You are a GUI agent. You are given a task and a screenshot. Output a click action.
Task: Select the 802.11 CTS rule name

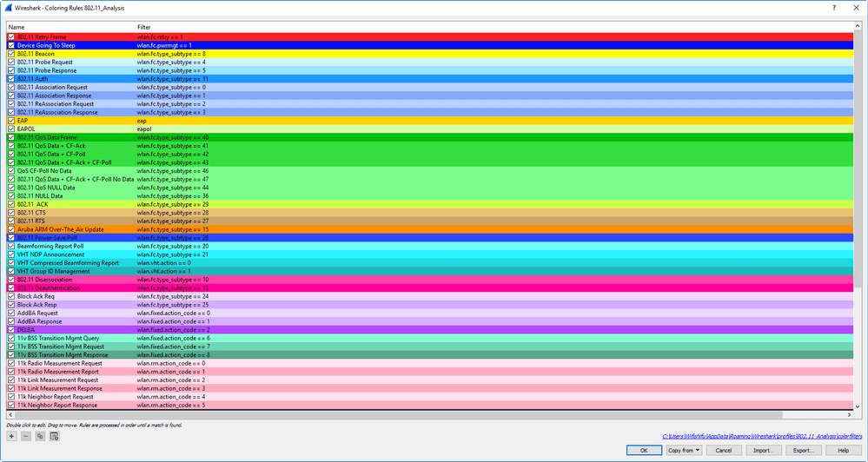tap(31, 213)
